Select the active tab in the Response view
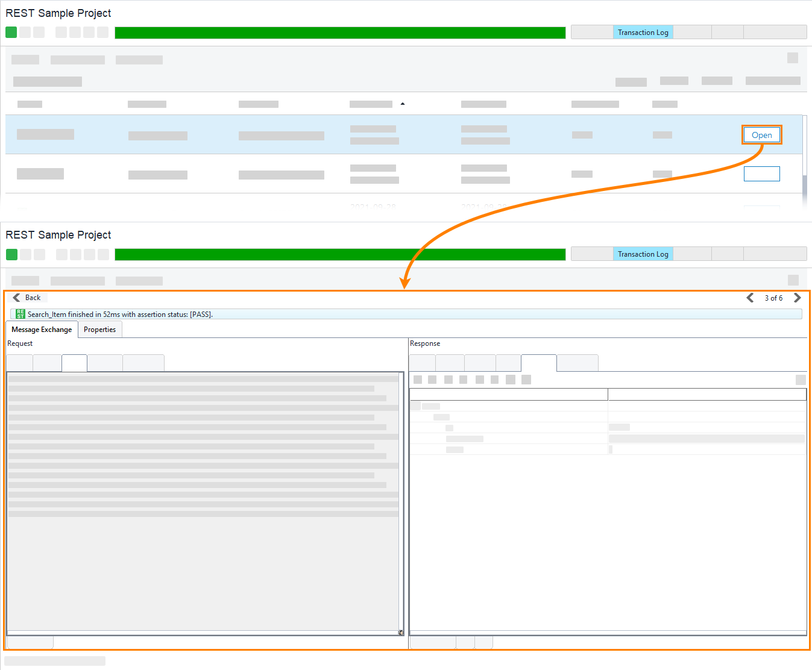 coord(538,363)
